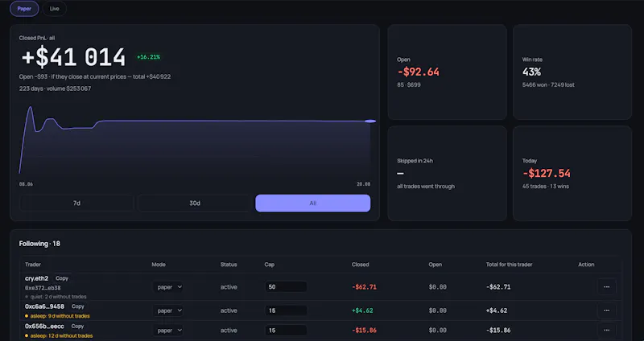
Task: Click the +$41 014 closed PnL value
Action: click(x=73, y=57)
